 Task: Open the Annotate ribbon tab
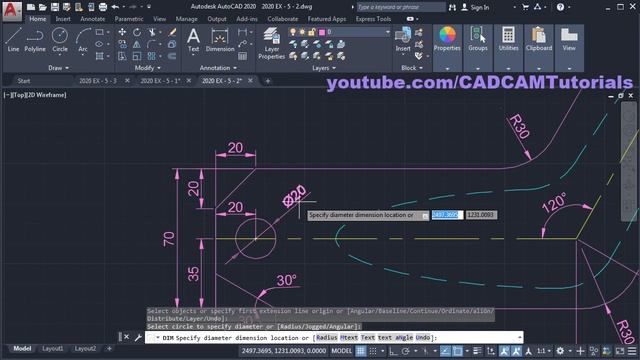(92, 19)
